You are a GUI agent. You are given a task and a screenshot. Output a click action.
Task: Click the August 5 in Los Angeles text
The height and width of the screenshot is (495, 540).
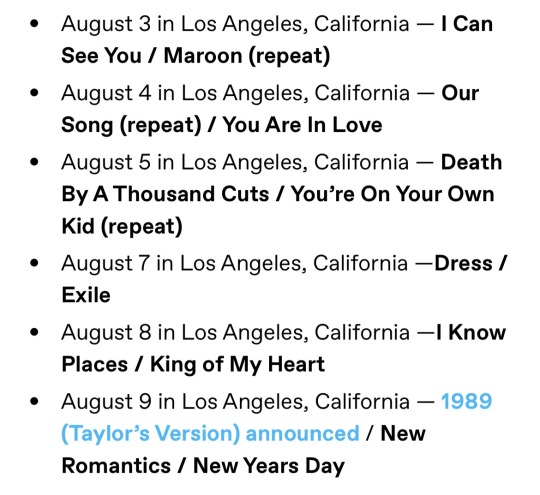[183, 162]
